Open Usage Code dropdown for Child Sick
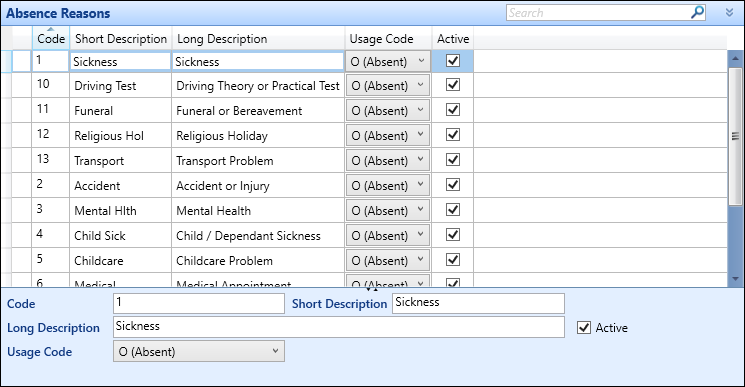 tap(388, 236)
